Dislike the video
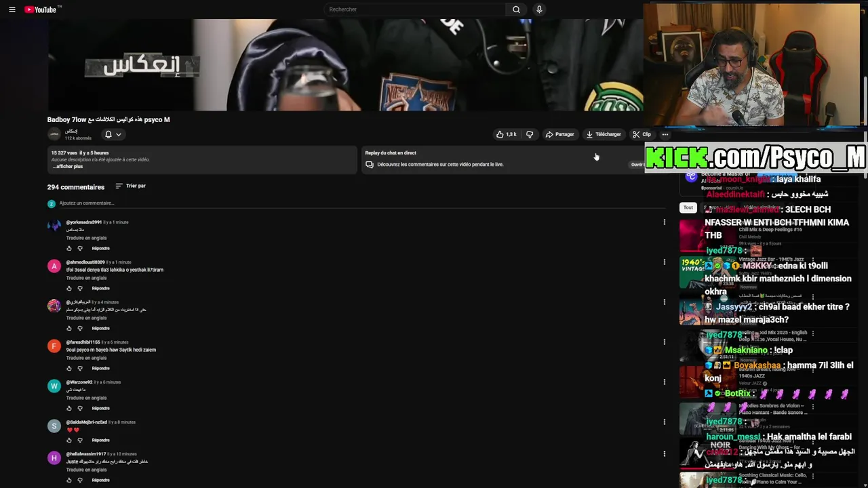868x488 pixels. (x=530, y=134)
